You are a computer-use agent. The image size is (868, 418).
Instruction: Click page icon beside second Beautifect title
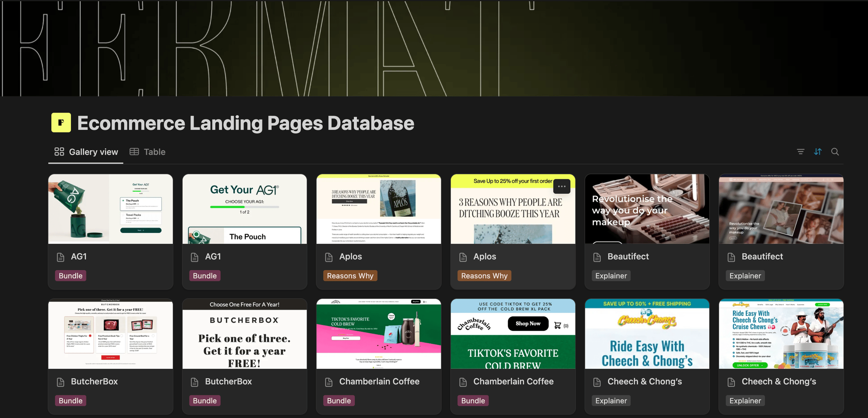731,257
